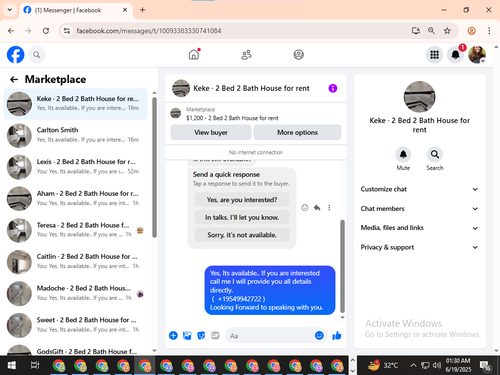Open the notifications bell in header
Viewport: 500px width, 375px height.
[x=455, y=55]
